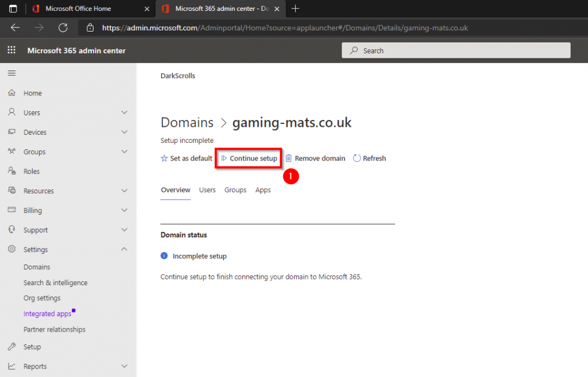This screenshot has height=377, width=588.
Task: Click the Domain status heading
Action: tap(184, 235)
